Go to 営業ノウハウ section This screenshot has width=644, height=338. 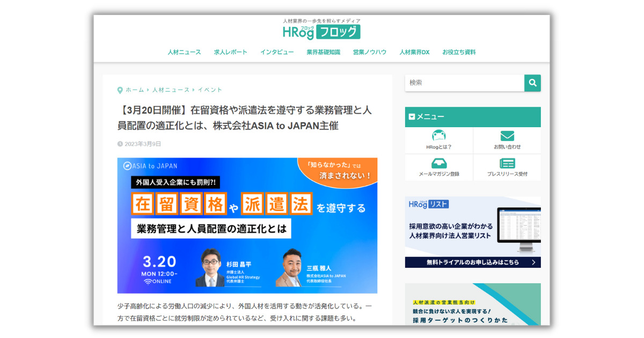click(370, 52)
